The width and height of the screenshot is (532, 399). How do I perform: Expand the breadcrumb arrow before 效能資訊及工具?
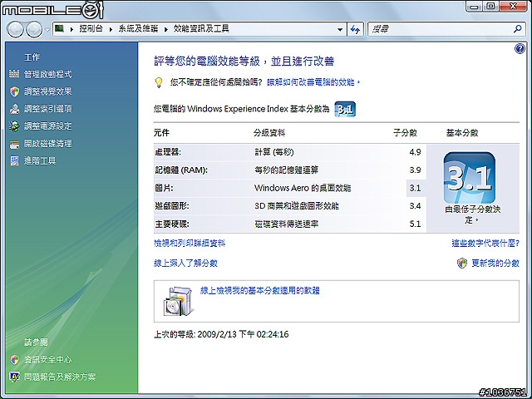[x=166, y=29]
